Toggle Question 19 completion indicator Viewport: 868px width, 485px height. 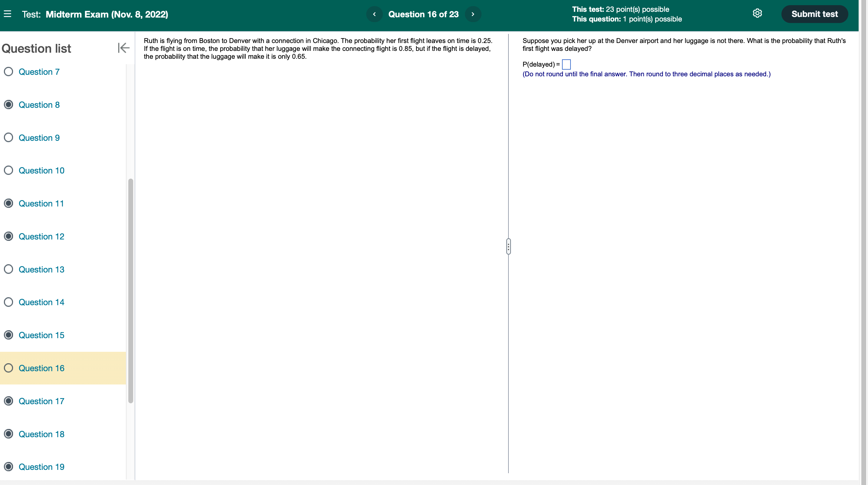(8, 467)
